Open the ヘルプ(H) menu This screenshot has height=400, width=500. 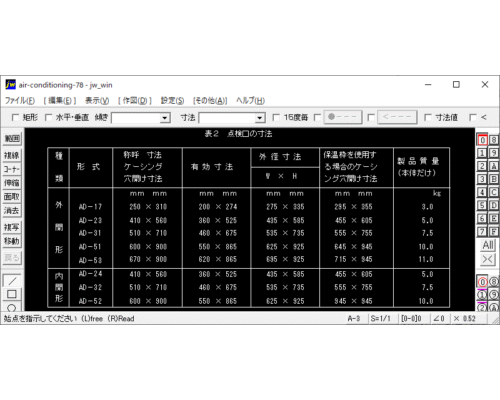(250, 100)
